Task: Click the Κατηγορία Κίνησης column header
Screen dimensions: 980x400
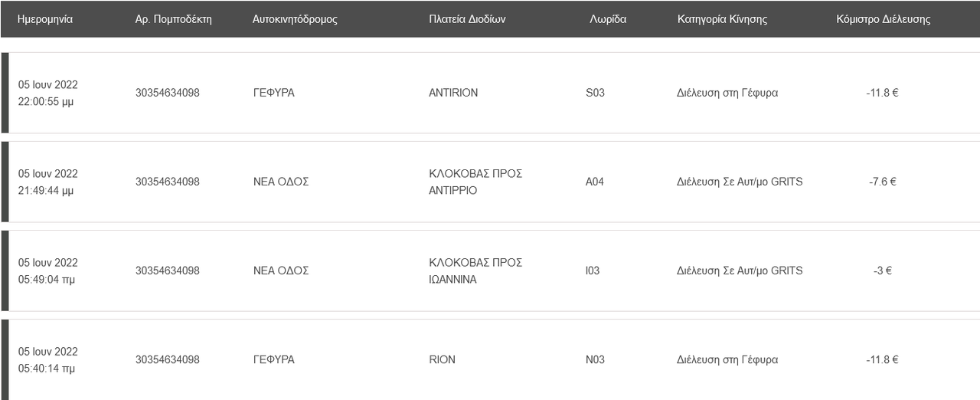Action: pos(722,19)
